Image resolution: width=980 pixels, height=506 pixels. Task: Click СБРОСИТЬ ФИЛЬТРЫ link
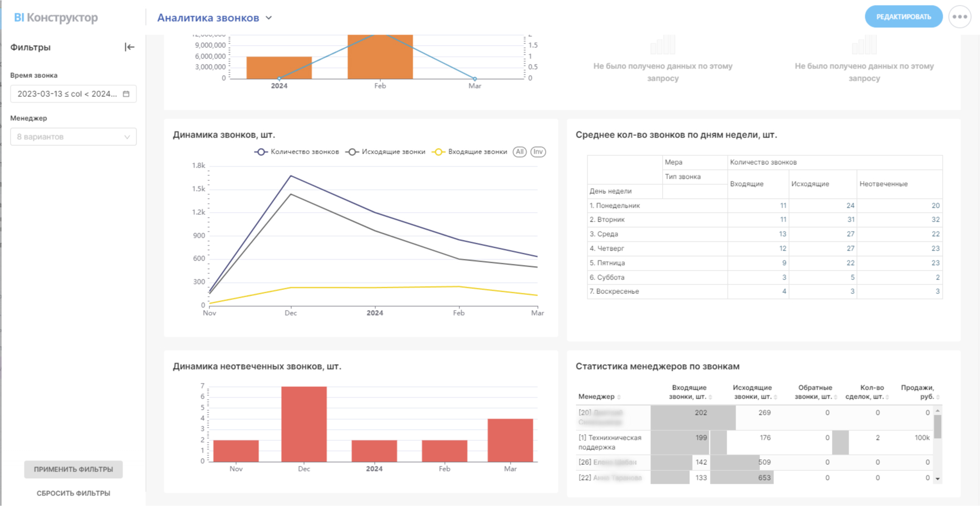pyautogui.click(x=73, y=493)
